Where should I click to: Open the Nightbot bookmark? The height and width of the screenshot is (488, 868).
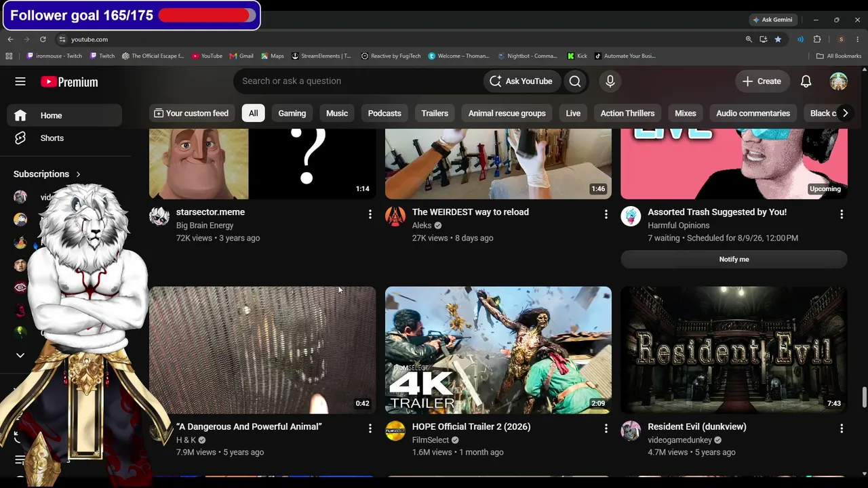528,56
